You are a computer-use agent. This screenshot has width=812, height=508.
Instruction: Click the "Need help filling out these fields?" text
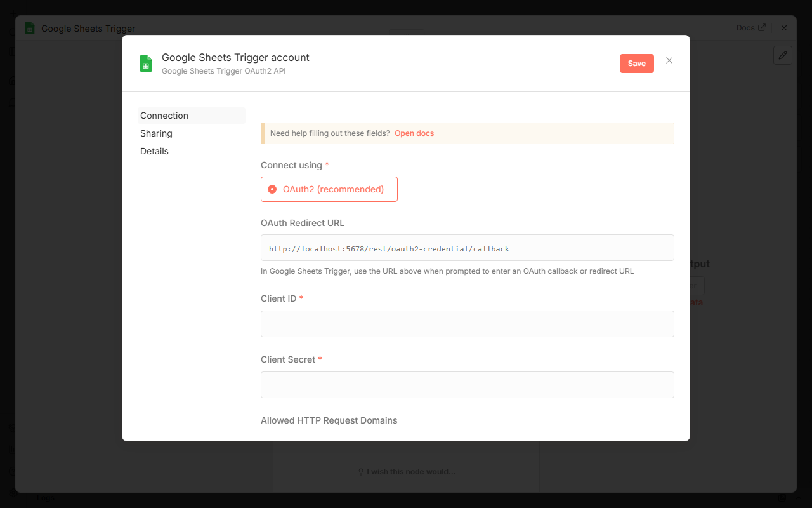click(330, 133)
